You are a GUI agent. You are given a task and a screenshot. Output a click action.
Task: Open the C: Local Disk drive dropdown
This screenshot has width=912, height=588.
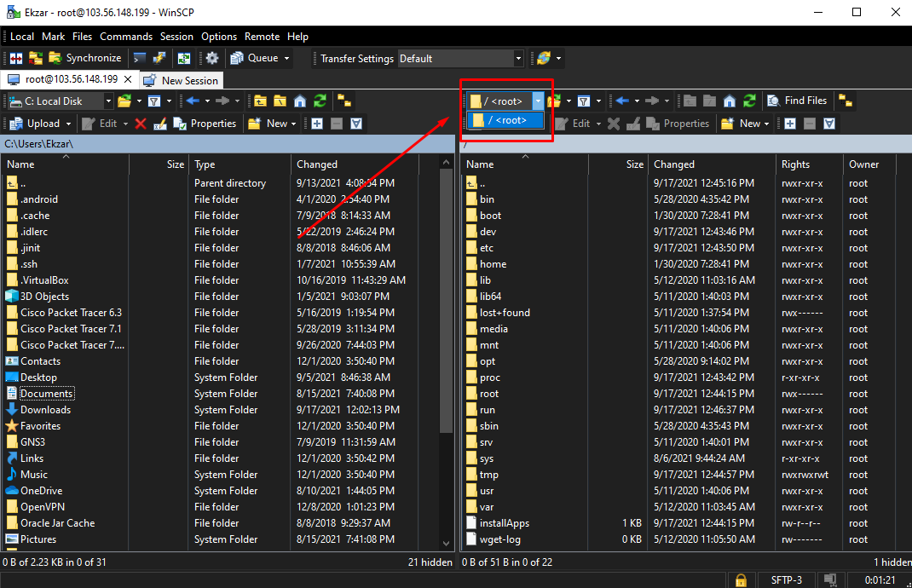108,101
